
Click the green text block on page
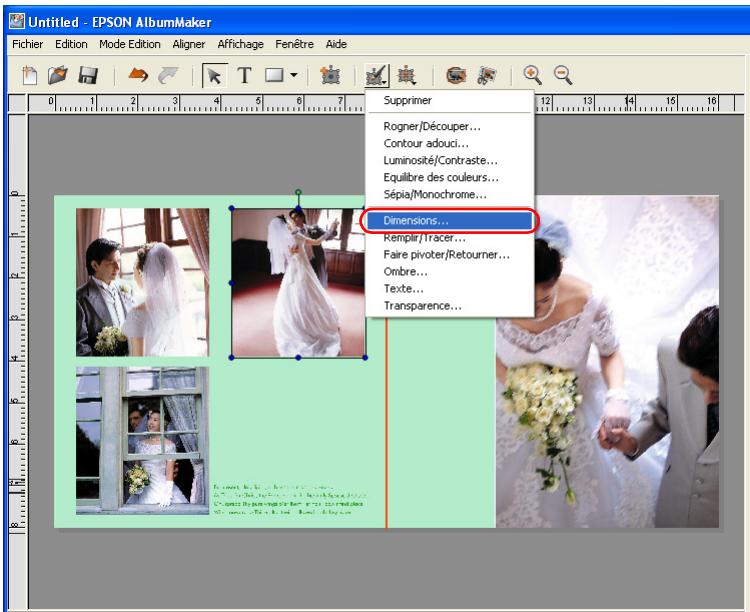[290, 499]
